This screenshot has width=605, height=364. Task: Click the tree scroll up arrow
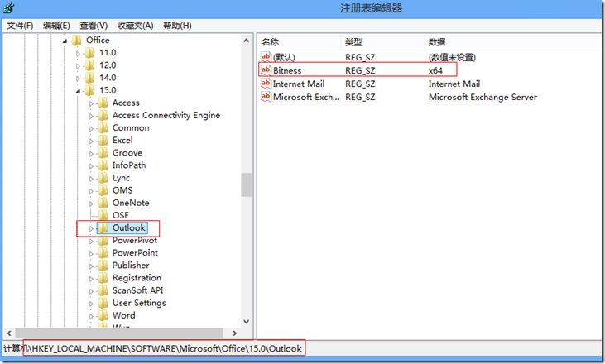pos(246,40)
